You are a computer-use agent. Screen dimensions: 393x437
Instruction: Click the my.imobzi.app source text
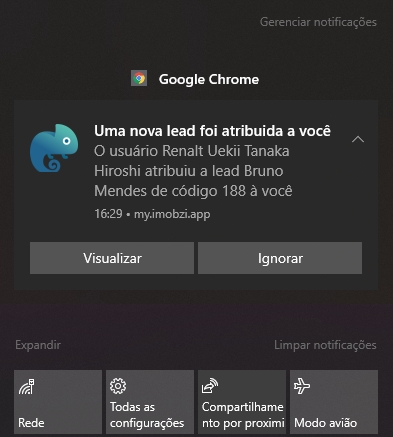point(172,214)
